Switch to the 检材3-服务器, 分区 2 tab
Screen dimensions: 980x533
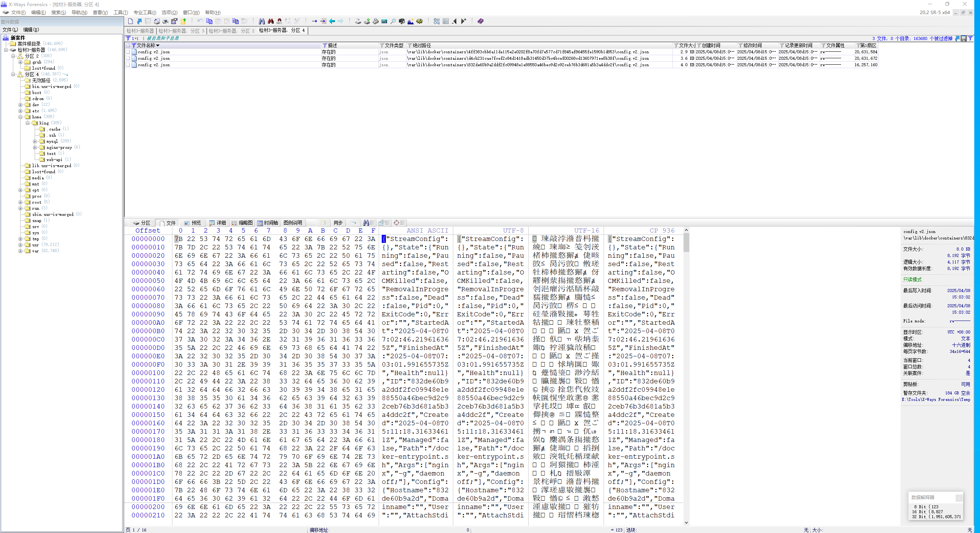(x=231, y=30)
